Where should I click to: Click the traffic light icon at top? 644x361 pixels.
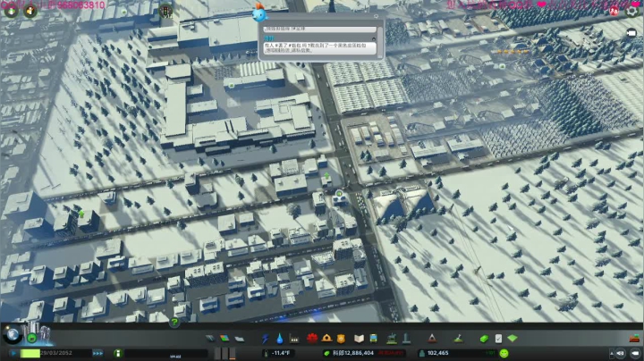coord(166,11)
